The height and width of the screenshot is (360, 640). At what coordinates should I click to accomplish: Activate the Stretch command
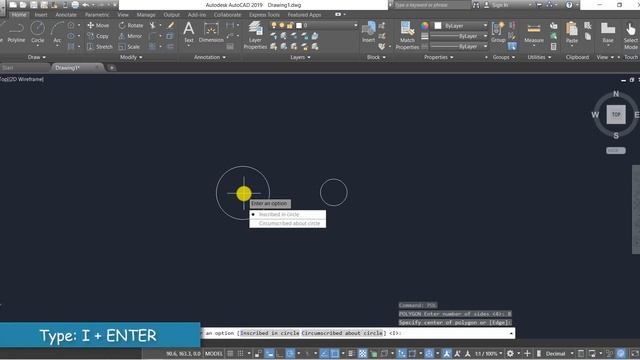[x=100, y=47]
